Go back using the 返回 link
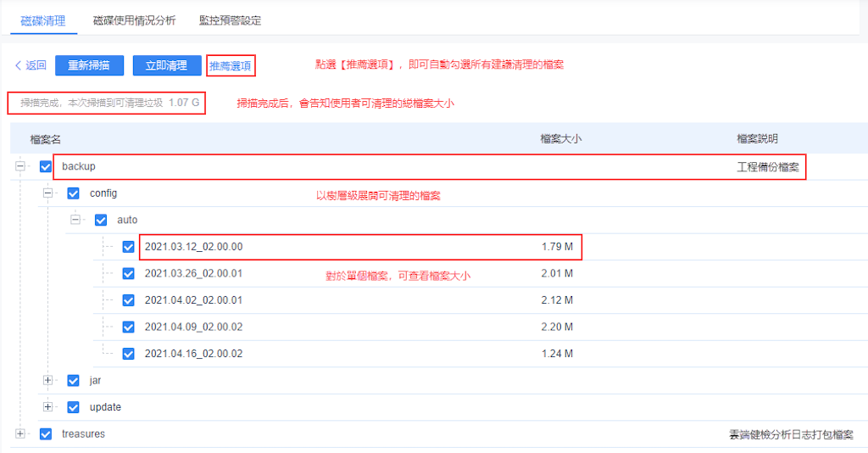 31,65
